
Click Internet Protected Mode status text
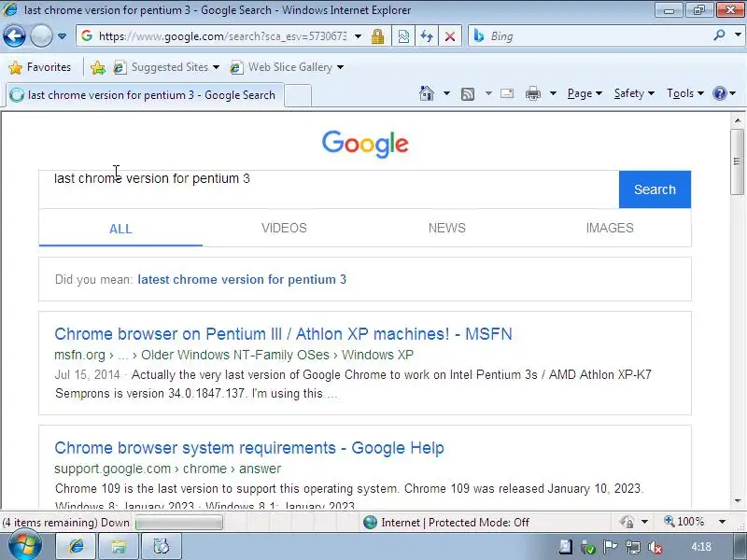(x=455, y=523)
